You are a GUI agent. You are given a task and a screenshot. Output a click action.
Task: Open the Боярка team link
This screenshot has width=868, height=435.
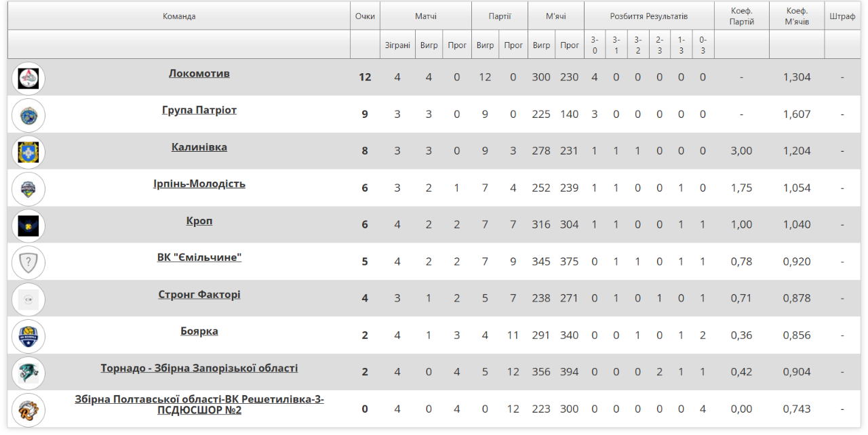click(199, 331)
